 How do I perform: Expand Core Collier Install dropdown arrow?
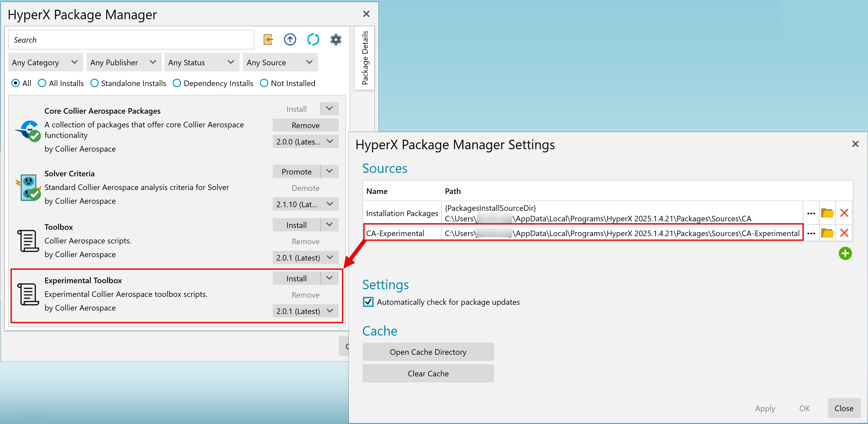click(330, 109)
